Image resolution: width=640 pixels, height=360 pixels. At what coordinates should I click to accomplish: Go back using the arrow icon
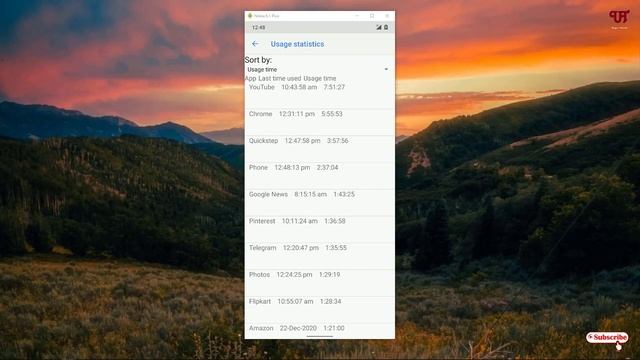pos(255,44)
